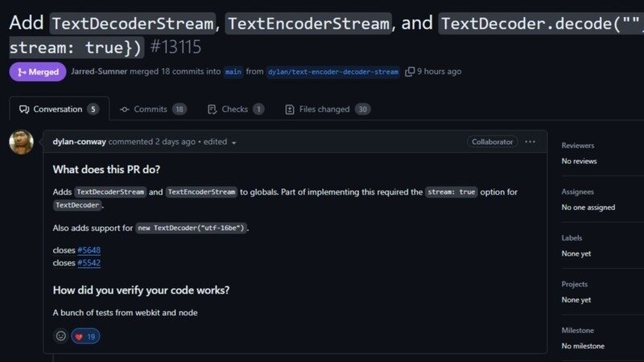Open the dylan/text-encoder-decoder-stream branch link
The width and height of the screenshot is (644, 362).
pyautogui.click(x=334, y=72)
